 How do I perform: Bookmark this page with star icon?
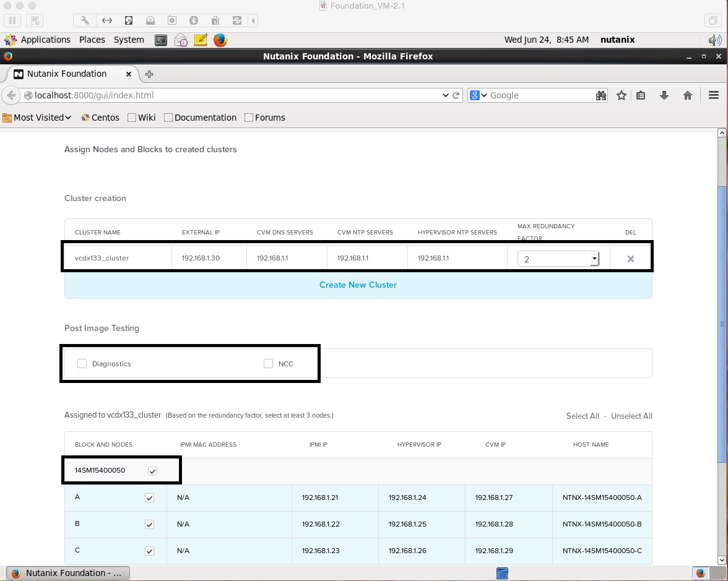pos(621,95)
